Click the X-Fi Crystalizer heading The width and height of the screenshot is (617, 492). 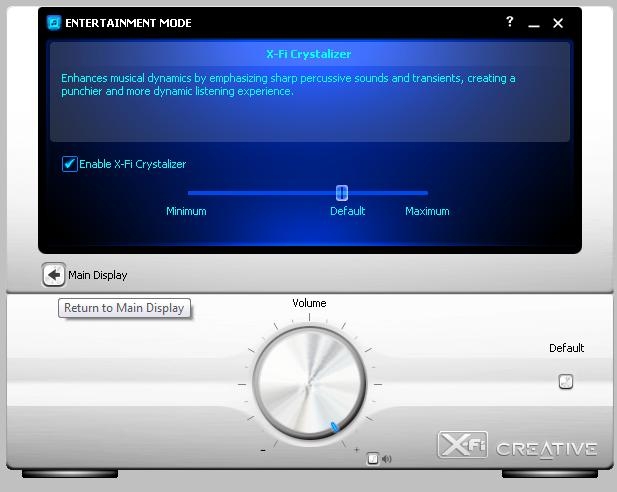(308, 54)
